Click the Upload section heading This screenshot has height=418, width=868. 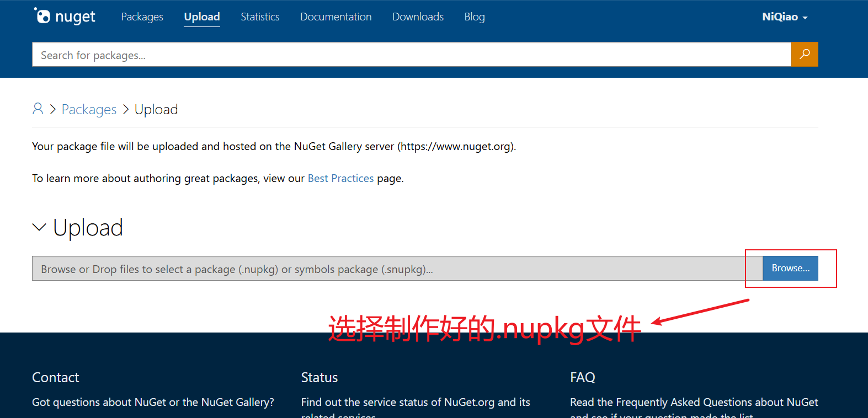coord(88,227)
